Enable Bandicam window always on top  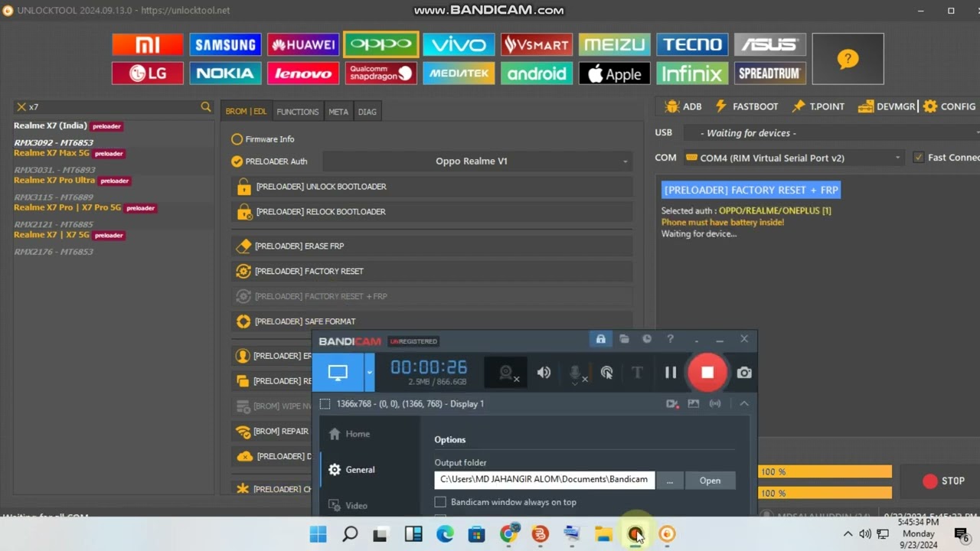(x=440, y=502)
